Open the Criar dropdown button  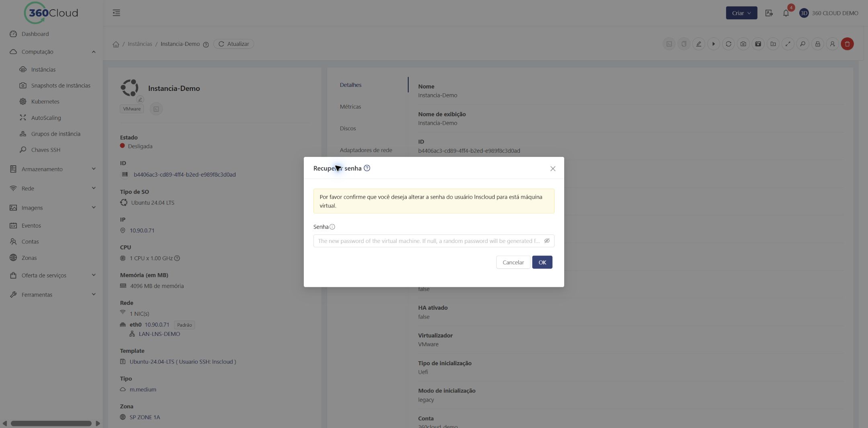pos(741,13)
